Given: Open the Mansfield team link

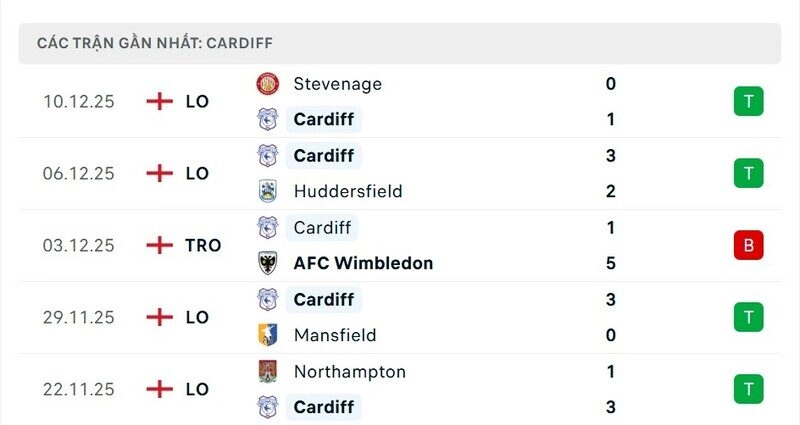Looking at the screenshot, I should (334, 335).
